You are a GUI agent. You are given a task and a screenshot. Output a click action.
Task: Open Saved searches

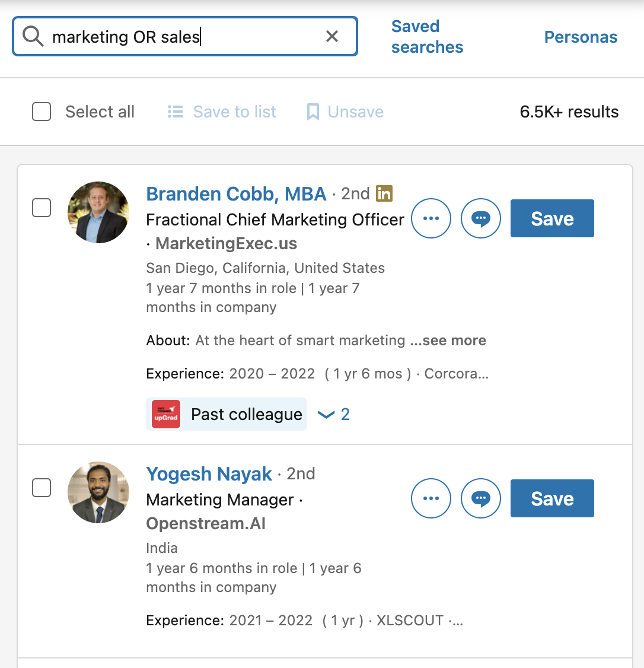pos(427,37)
